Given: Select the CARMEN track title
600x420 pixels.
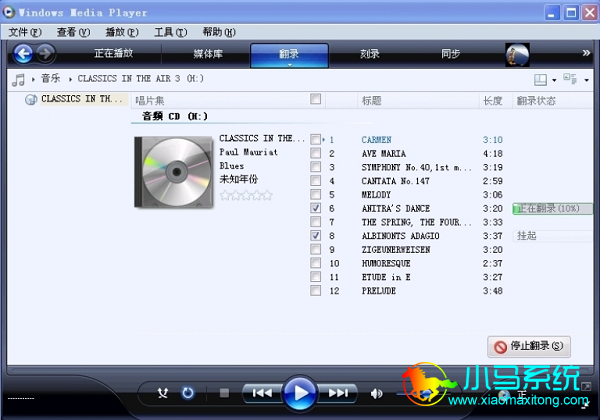Looking at the screenshot, I should pyautogui.click(x=377, y=140).
